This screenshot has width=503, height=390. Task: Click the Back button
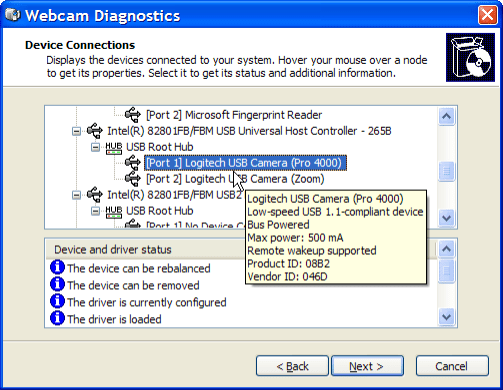pos(292,366)
